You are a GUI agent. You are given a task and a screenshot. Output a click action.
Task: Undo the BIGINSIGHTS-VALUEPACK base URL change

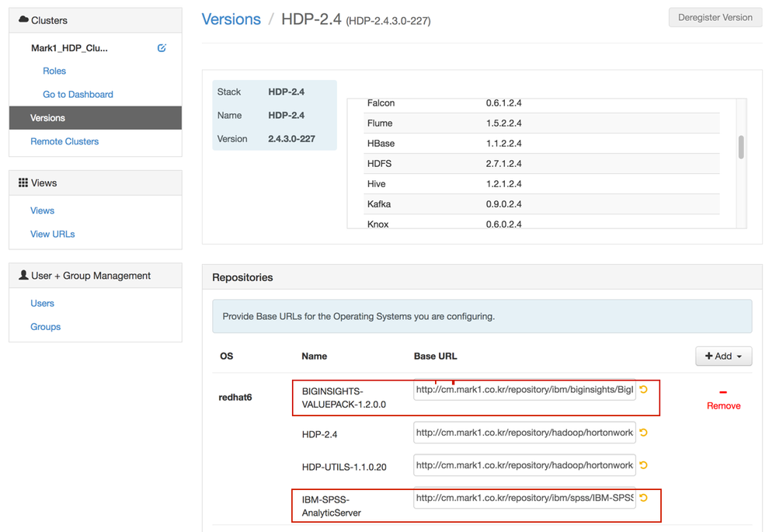(643, 389)
